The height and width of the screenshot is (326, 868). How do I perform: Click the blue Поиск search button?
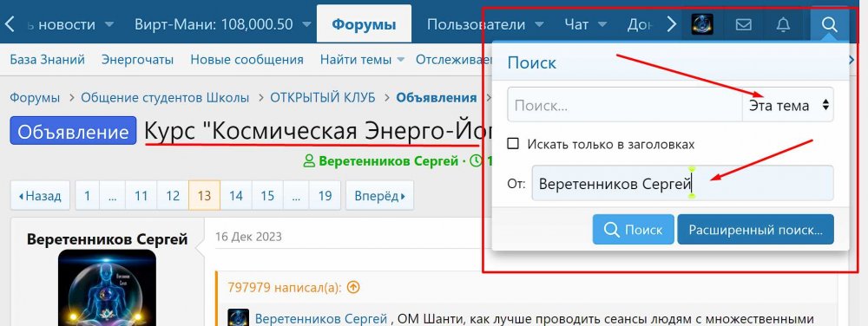(634, 229)
